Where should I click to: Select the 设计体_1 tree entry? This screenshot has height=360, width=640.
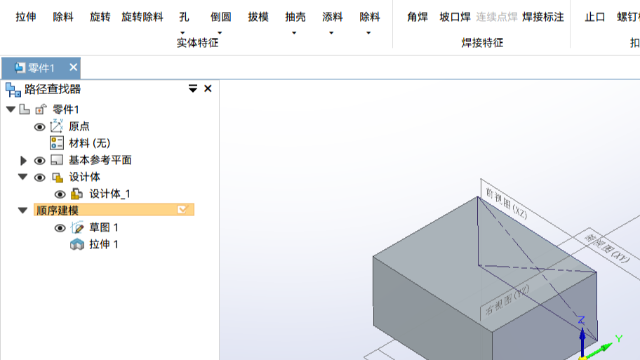pos(110,194)
